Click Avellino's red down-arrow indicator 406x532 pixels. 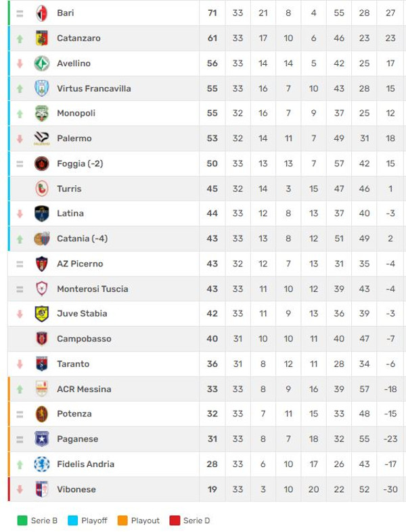pyautogui.click(x=20, y=64)
